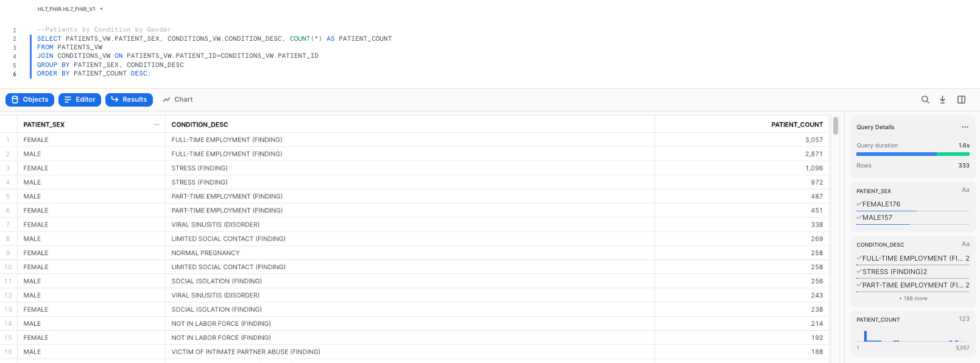Select the CONDITION_DESC column header
The image size is (980, 363).
pos(200,125)
